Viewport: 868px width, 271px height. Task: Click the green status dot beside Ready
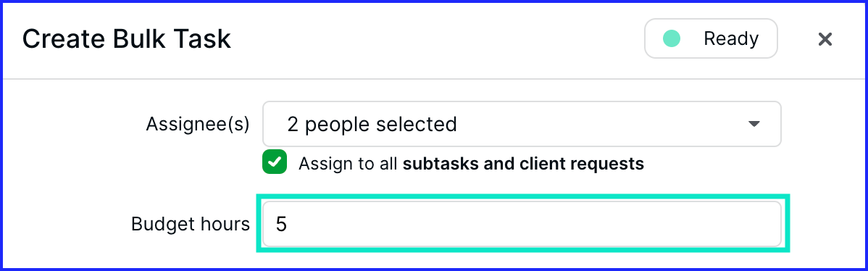672,38
